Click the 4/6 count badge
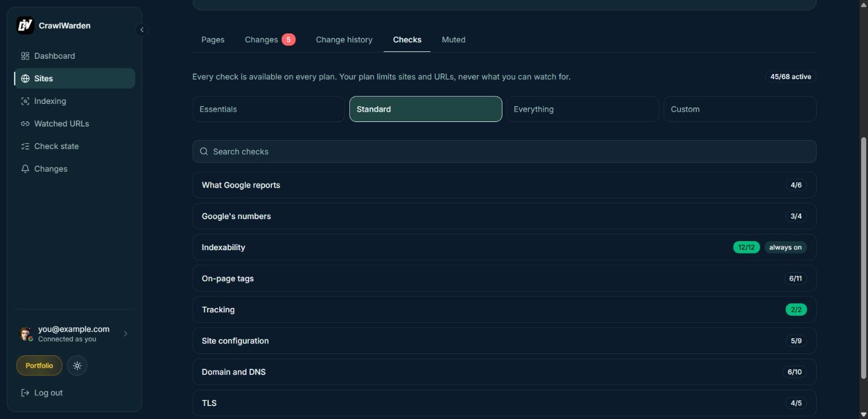The height and width of the screenshot is (419, 868). 796,185
